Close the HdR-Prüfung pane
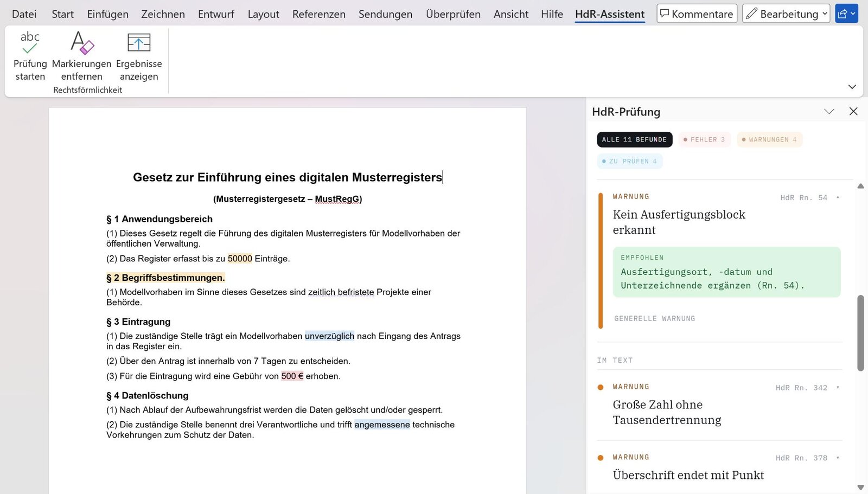The image size is (868, 494). click(x=853, y=111)
